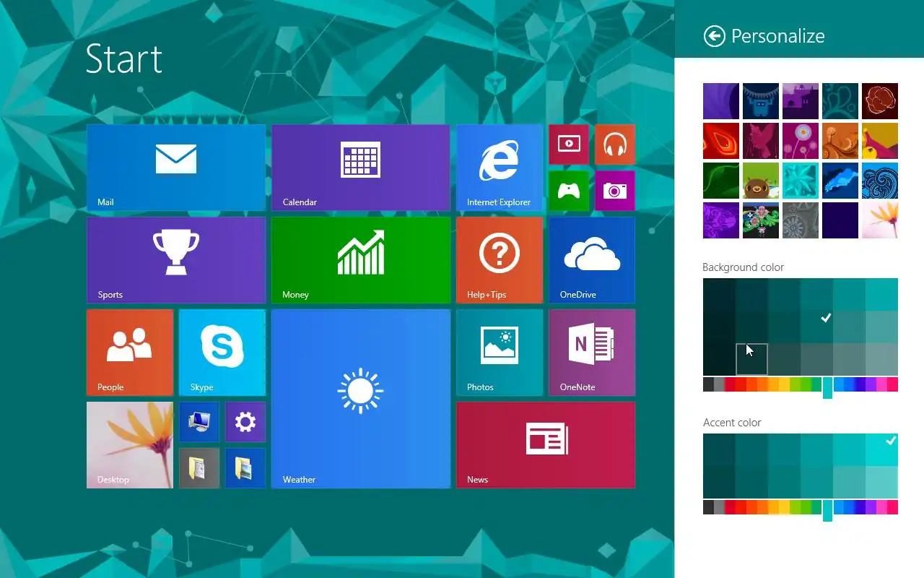Viewport: 924px width, 578px height.
Task: Pick the black floral creatures background
Action: [x=761, y=220]
